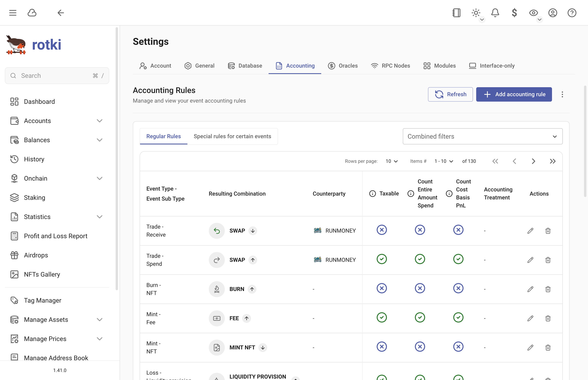588x380 pixels.
Task: Open the help question mark icon
Action: click(x=572, y=13)
